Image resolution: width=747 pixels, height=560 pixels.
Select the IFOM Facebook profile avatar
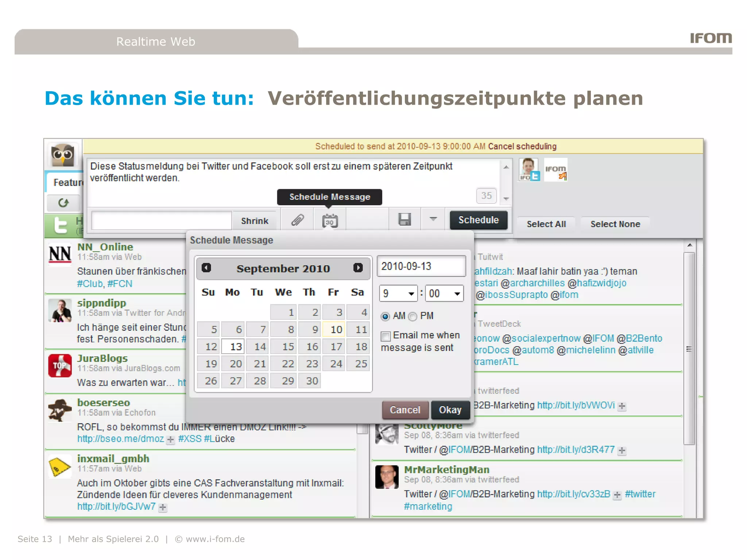(x=556, y=170)
